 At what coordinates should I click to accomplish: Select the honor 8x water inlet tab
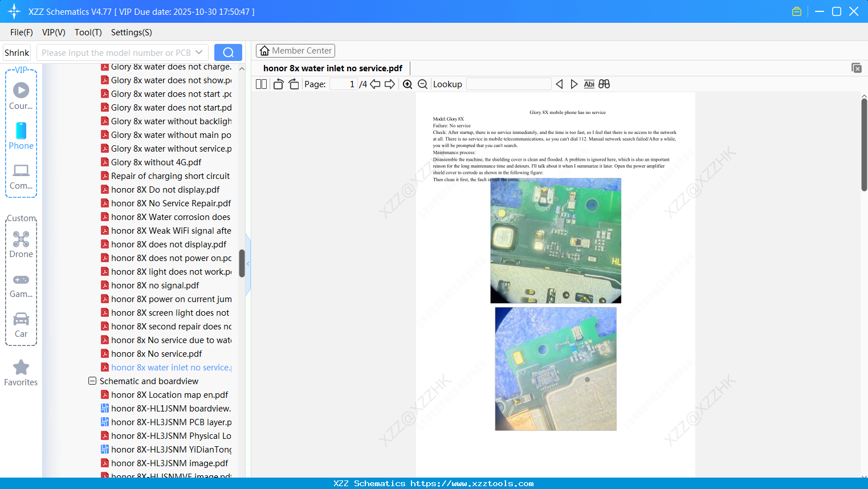tap(333, 68)
